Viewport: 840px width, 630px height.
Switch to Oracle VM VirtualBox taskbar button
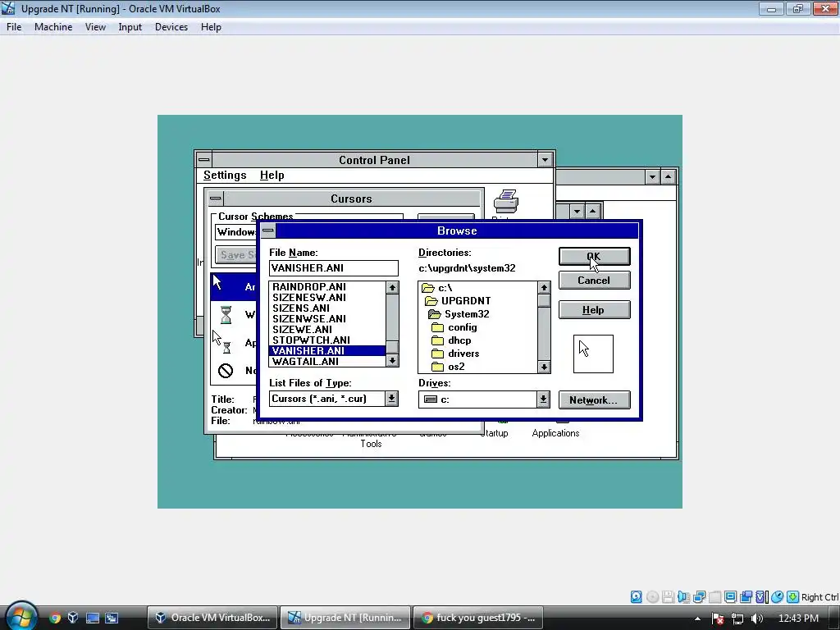click(212, 618)
